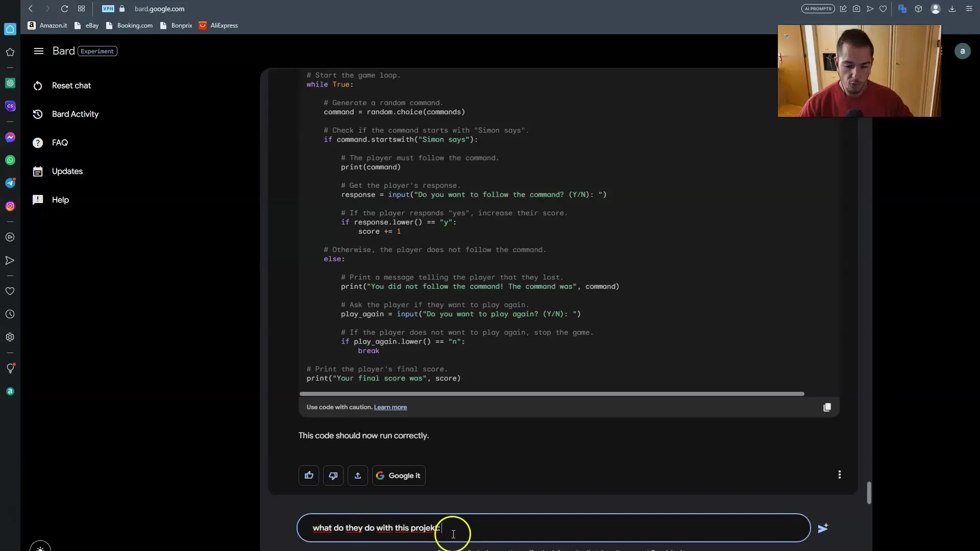Click the Reset chat sidebar icon
Viewport: 980px width, 551px height.
point(38,85)
